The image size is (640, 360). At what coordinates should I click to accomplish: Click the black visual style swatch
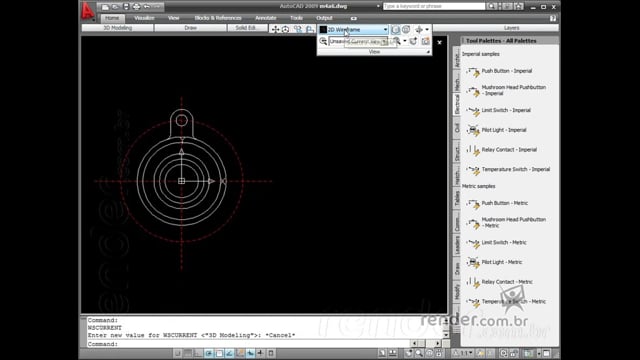(x=323, y=29)
